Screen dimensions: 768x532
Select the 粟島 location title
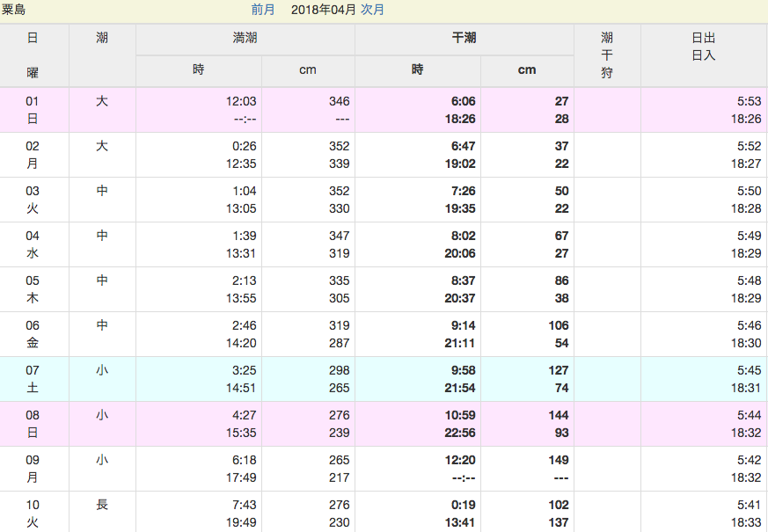click(14, 11)
